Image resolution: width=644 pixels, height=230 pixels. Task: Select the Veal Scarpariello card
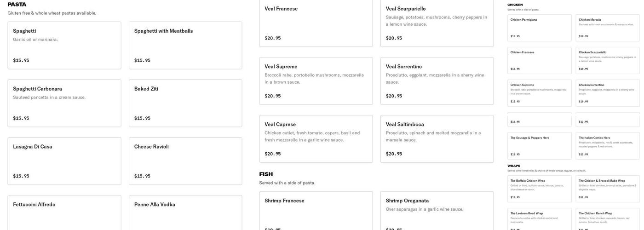437,23
